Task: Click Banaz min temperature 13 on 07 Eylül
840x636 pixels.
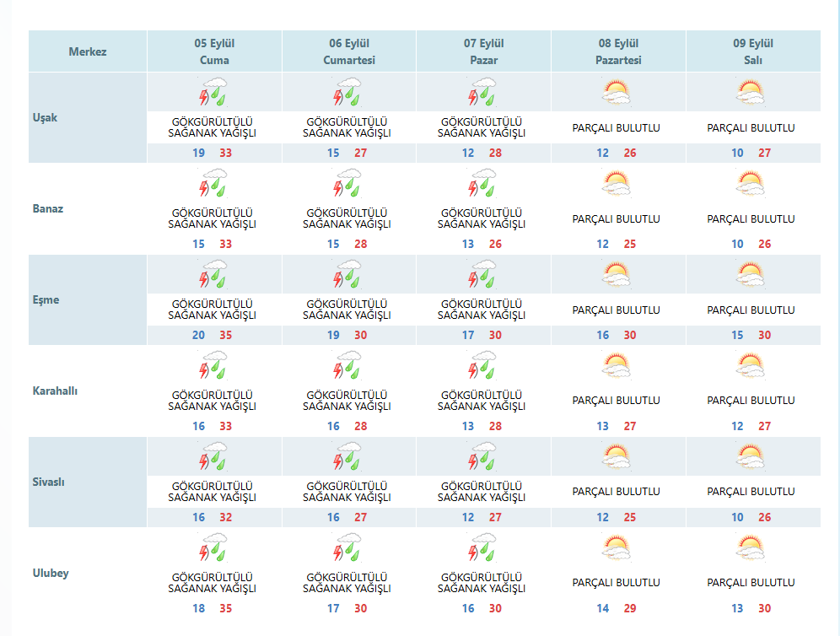Action: tap(468, 244)
